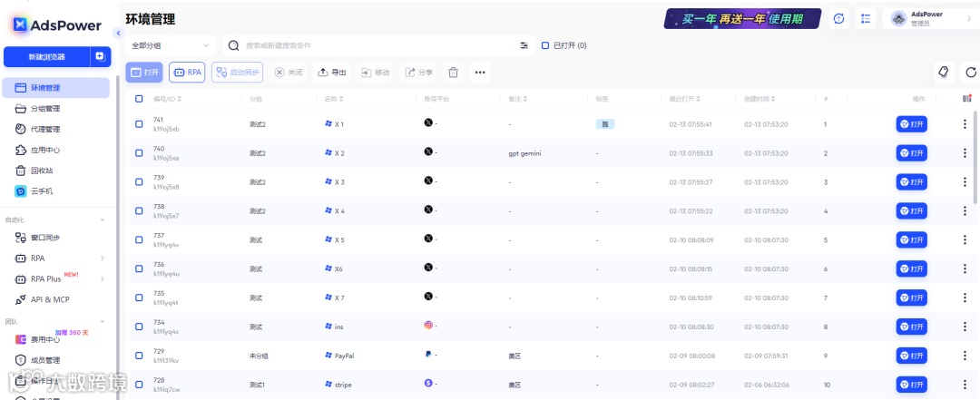Open kebab menu for stripe profile
This screenshot has height=400, width=980.
pos(965,385)
